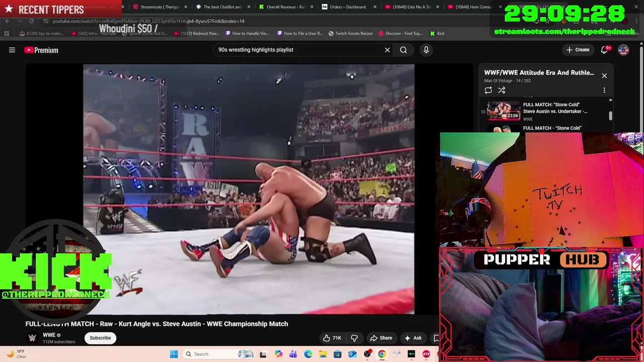Click the WWF/WWE Attitude Era playlist title
This screenshot has height=362, width=644.
click(539, 72)
